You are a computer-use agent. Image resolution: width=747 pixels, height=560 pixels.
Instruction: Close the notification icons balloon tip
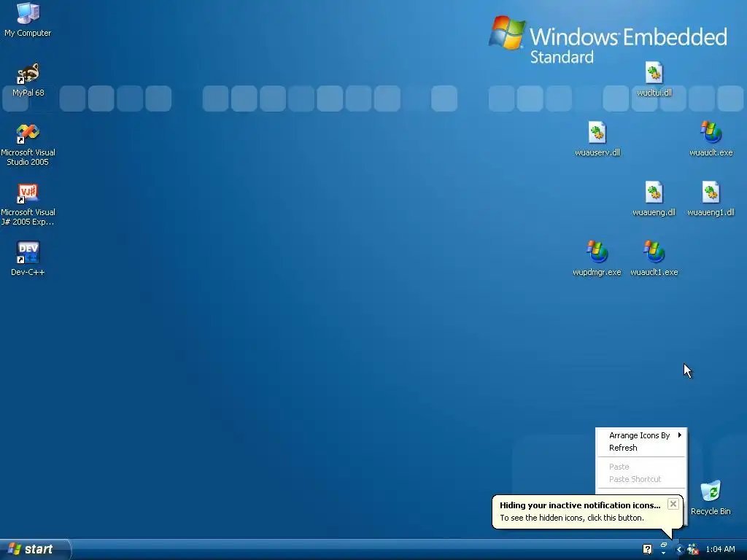click(x=673, y=504)
